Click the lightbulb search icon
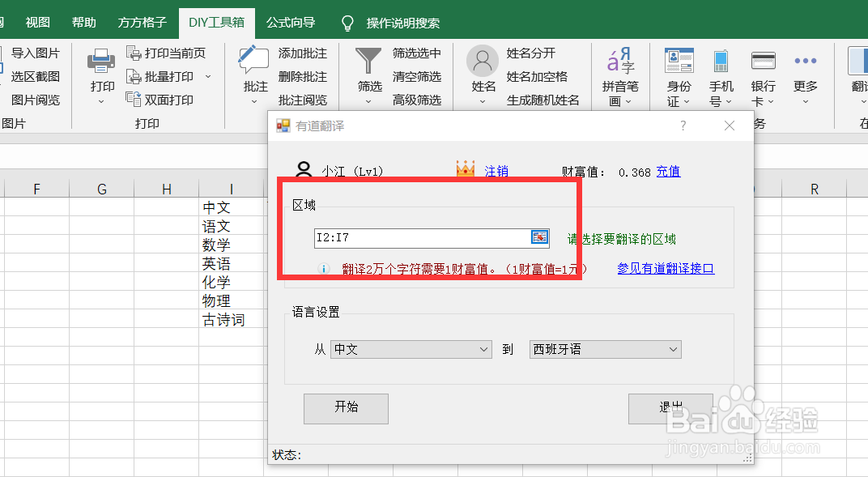 coord(347,23)
